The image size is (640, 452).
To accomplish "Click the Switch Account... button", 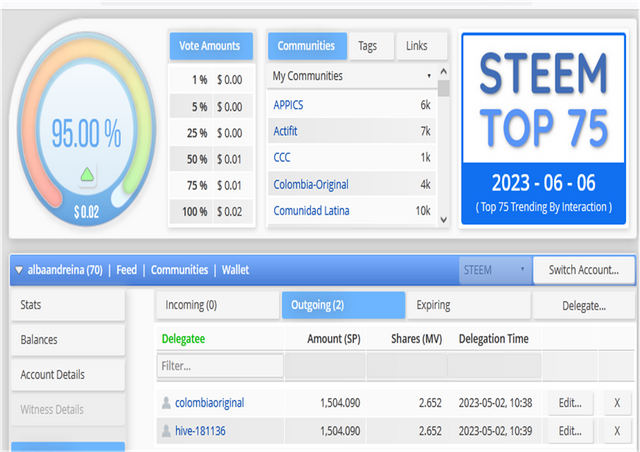I will click(584, 270).
